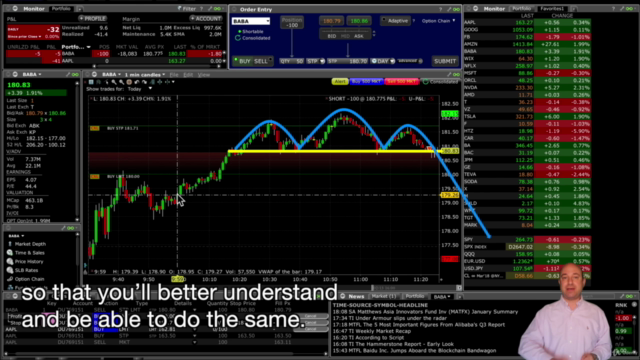Toggle the advanced order options
Viewport: 640px width, 360px height.
coord(410,61)
